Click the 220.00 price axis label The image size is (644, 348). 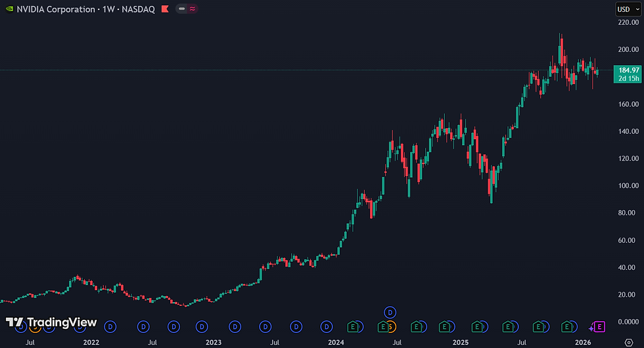[x=628, y=22]
